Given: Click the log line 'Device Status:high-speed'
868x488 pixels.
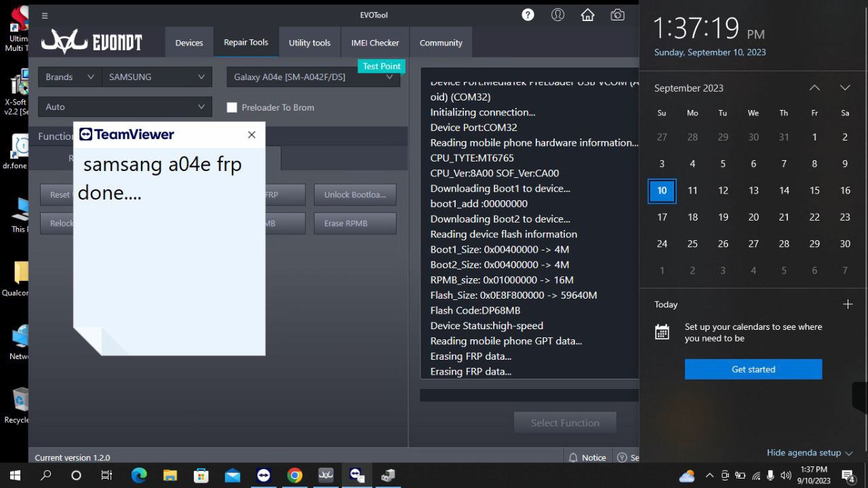Looking at the screenshot, I should [x=487, y=326].
